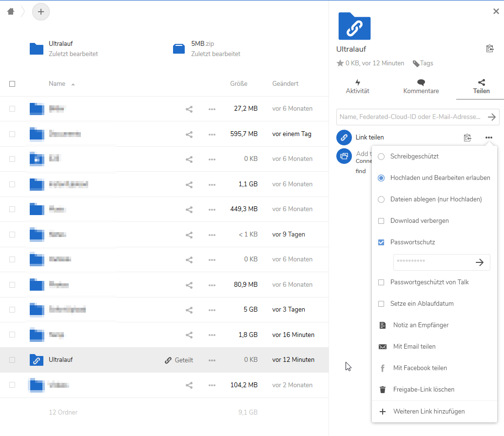
Task: Switch to the Aktivität tab
Action: click(x=357, y=86)
